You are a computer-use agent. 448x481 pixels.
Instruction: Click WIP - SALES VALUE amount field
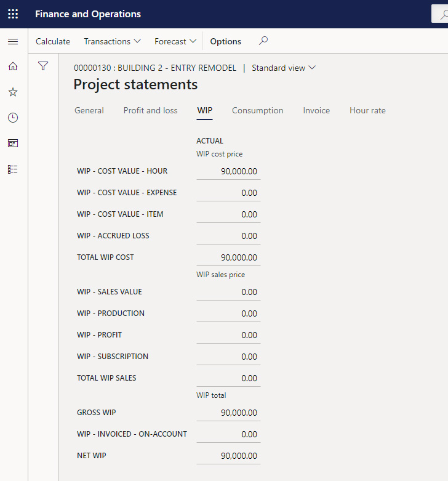[228, 292]
